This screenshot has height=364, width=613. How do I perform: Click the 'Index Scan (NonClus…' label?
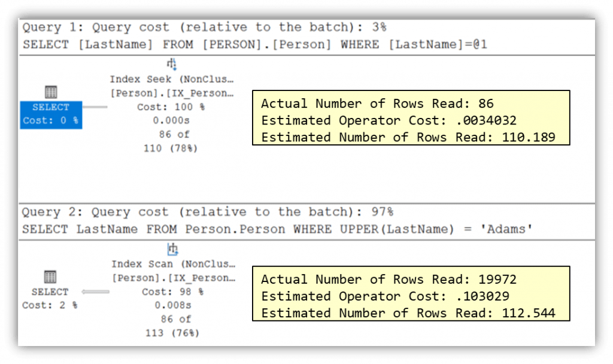172,264
